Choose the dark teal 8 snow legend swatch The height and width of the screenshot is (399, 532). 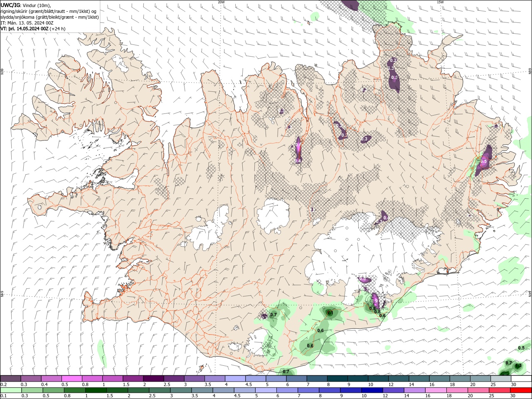pos(337,379)
